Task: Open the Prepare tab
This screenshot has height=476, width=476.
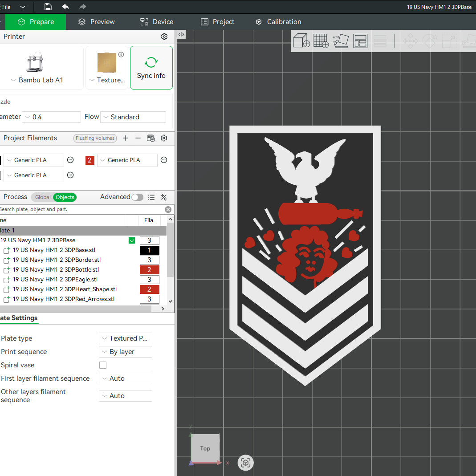Action: click(x=36, y=22)
